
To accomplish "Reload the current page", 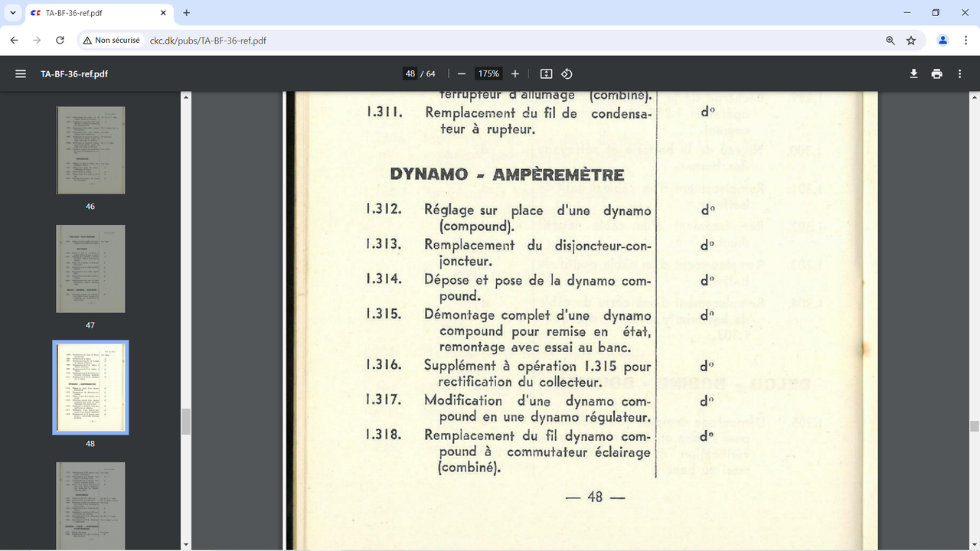I will click(x=60, y=40).
